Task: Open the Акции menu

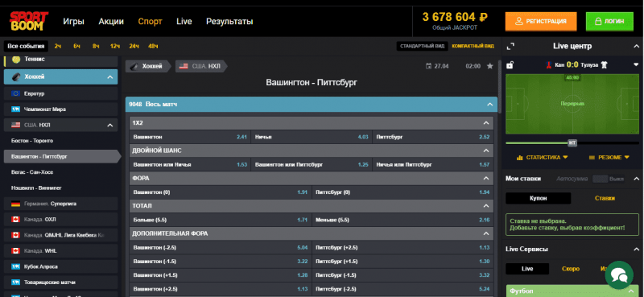Action: [x=111, y=22]
